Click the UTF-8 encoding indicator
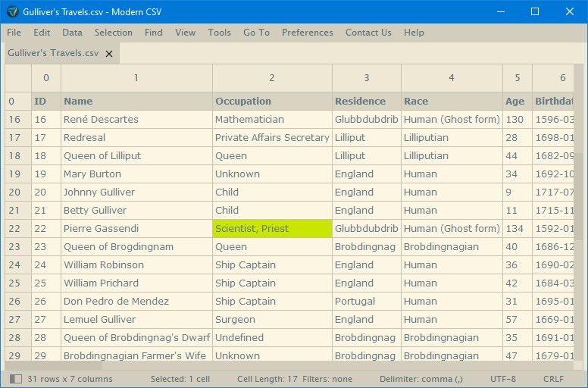The height and width of the screenshot is (388, 588). coord(503,379)
